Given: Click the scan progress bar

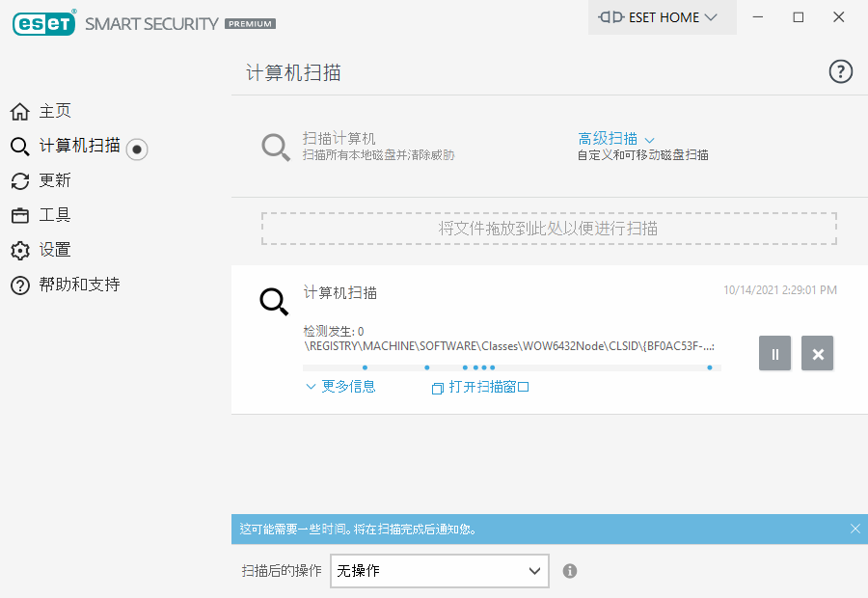Looking at the screenshot, I should tap(511, 367).
